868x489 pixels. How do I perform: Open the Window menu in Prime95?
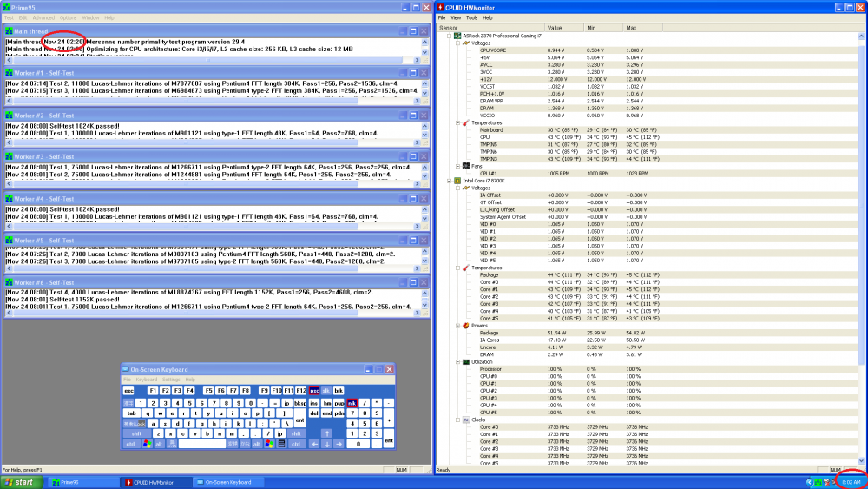(91, 17)
